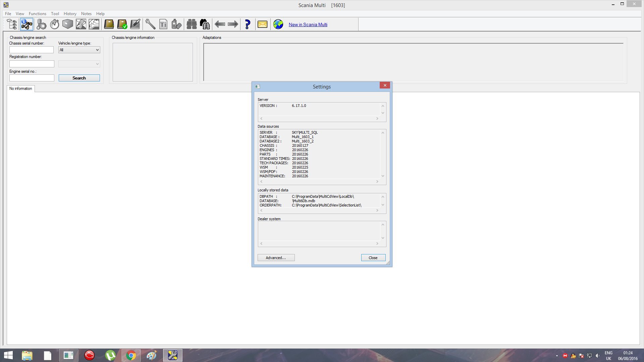Click scroll right arrow in Server box
The image size is (644, 362).
377,119
